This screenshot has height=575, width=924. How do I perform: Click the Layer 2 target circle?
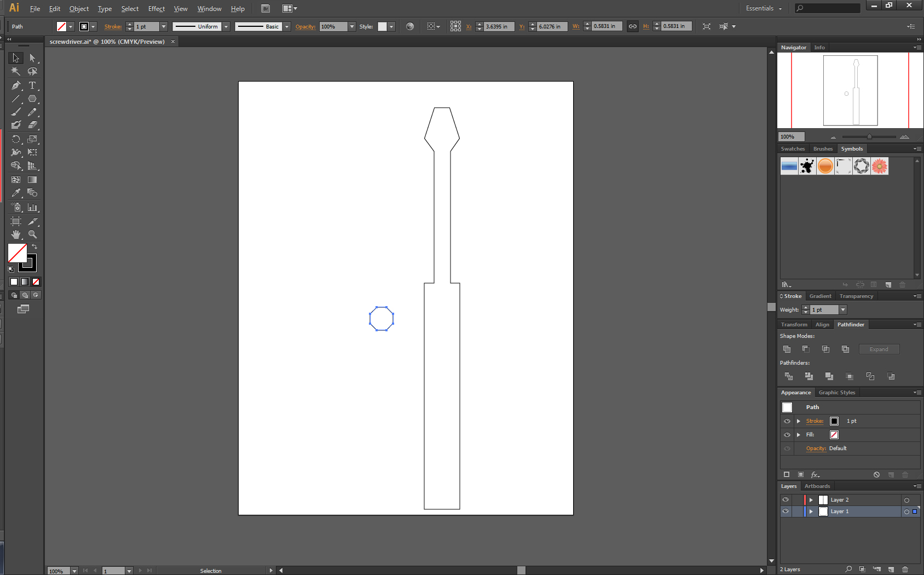coord(906,500)
